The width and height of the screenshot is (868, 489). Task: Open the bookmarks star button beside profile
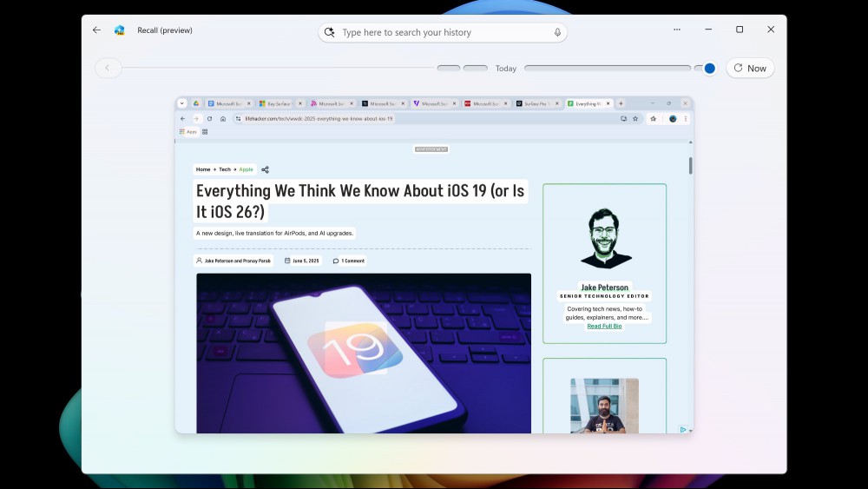654,118
